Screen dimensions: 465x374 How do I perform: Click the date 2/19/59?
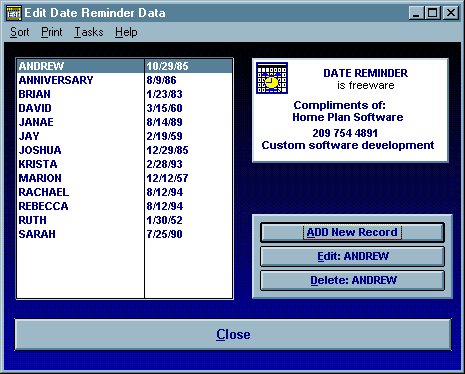click(x=164, y=136)
